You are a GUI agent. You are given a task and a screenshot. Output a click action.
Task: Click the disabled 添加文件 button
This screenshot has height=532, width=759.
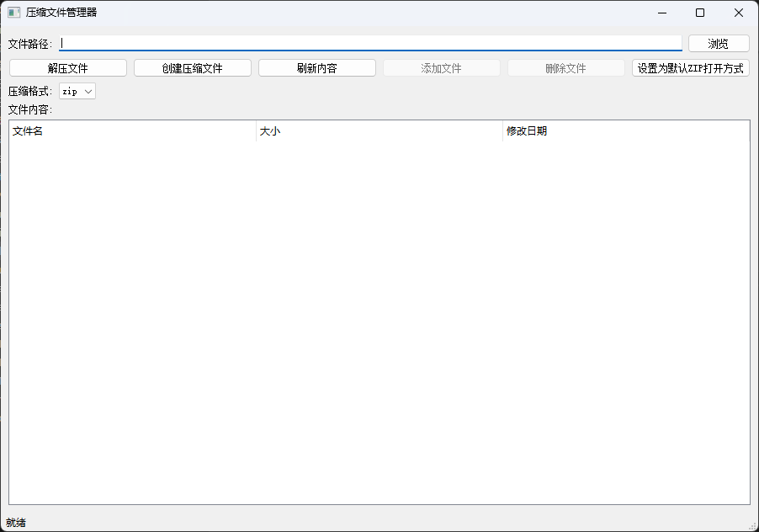(441, 67)
